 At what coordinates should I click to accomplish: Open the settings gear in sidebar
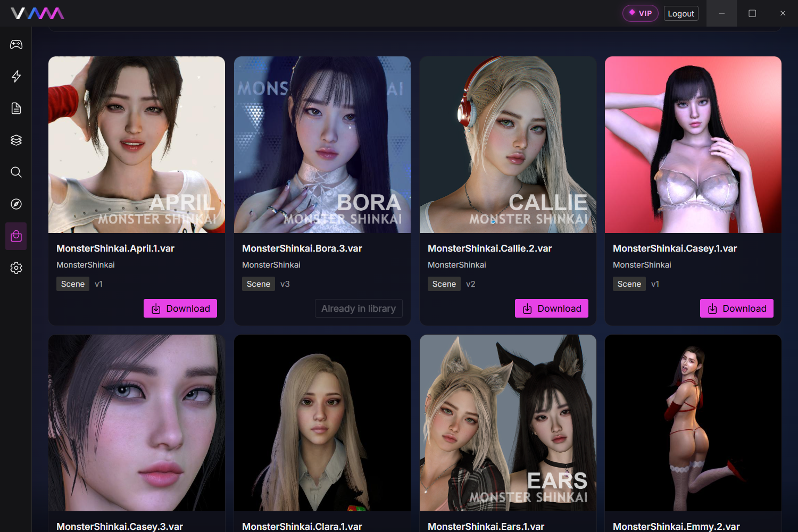click(16, 268)
